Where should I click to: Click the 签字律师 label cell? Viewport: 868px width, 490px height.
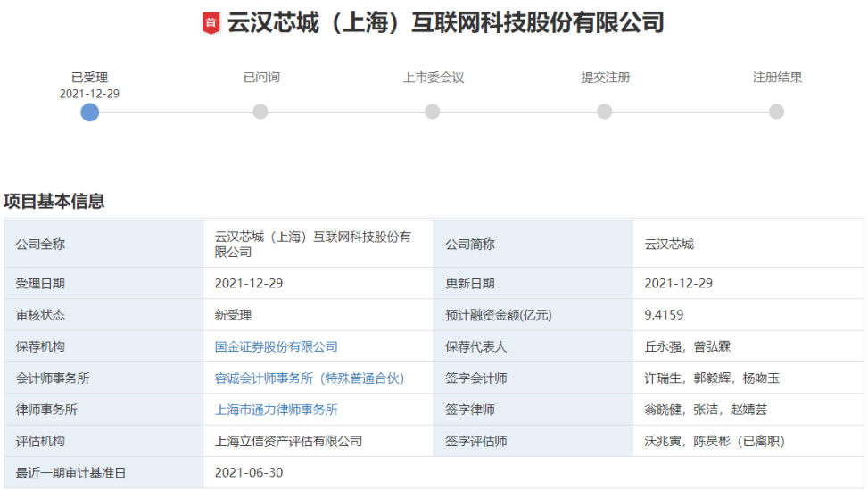[533, 410]
